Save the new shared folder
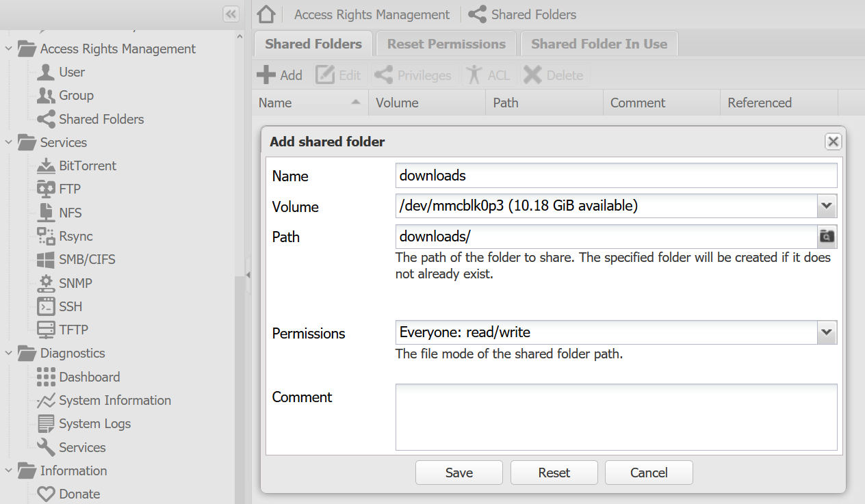This screenshot has width=865, height=504. 459,473
